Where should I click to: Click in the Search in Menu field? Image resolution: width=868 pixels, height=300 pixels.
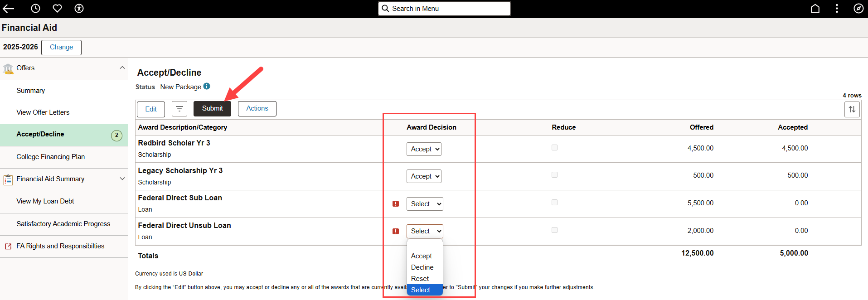pyautogui.click(x=444, y=9)
